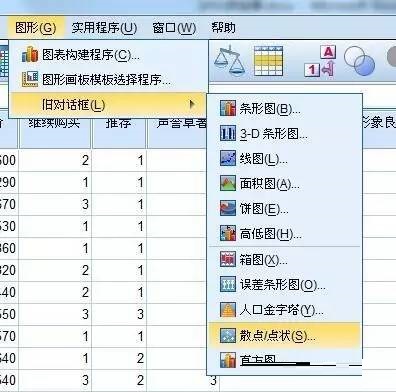The width and height of the screenshot is (396, 392).
Task: Click the population pyramid icon
Action: pyautogui.click(x=228, y=310)
